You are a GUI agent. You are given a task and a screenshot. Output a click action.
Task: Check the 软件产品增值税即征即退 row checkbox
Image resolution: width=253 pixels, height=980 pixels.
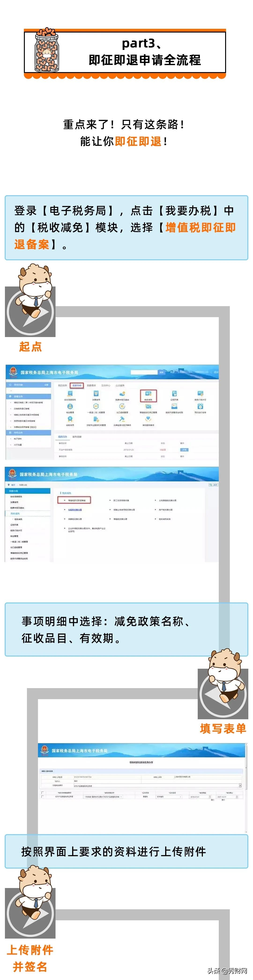(42, 797)
